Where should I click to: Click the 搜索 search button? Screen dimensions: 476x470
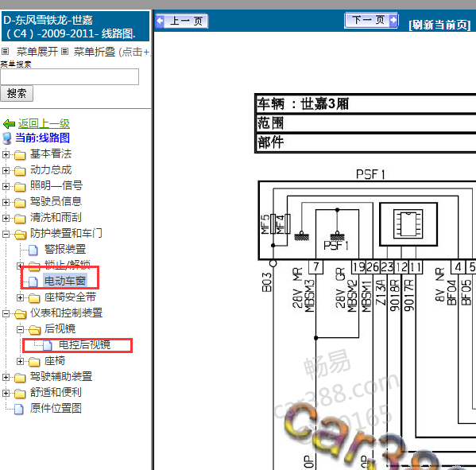17,93
